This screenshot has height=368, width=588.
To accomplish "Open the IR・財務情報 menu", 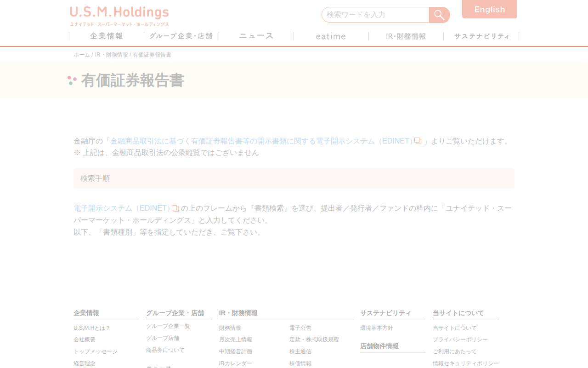I will click(x=406, y=36).
